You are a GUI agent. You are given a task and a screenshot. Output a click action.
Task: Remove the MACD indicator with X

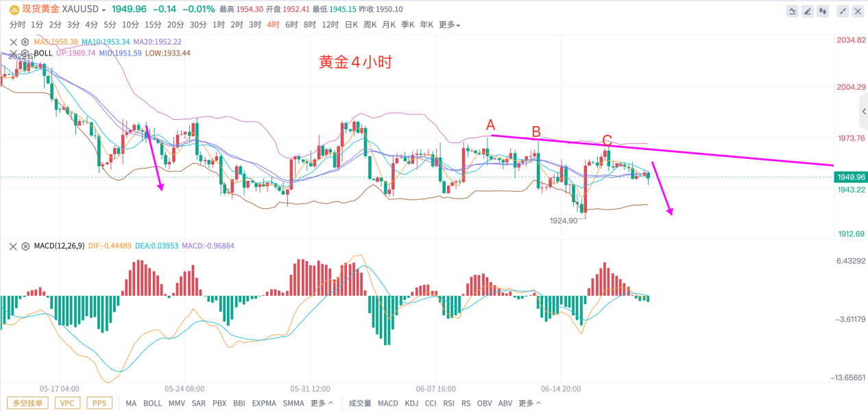pos(12,246)
